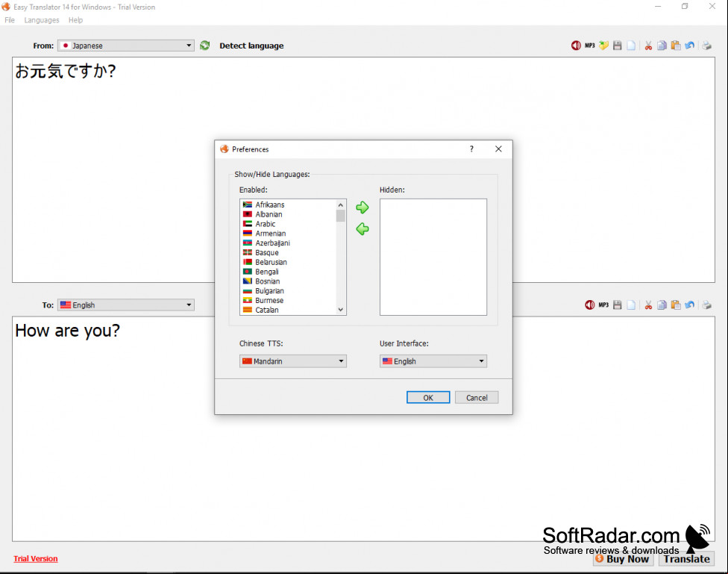Screen dimensions: 728x574
Task: Click the Buy Now button
Action: click(x=623, y=558)
